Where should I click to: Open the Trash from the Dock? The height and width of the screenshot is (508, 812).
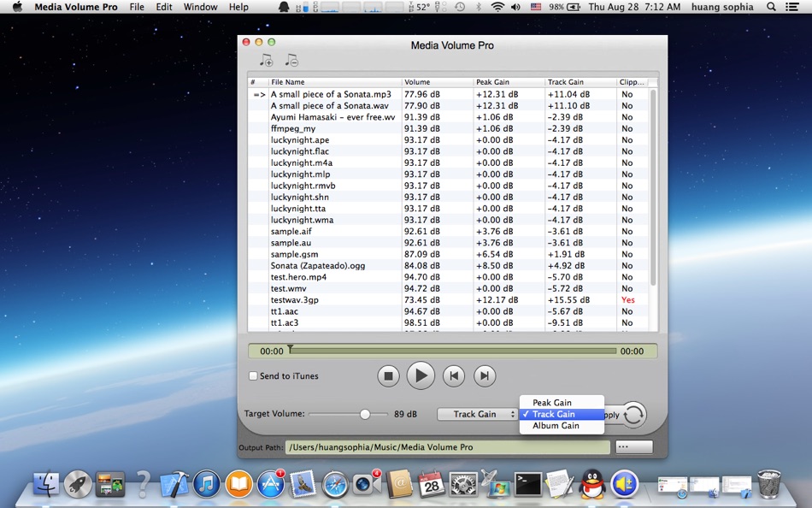click(768, 484)
